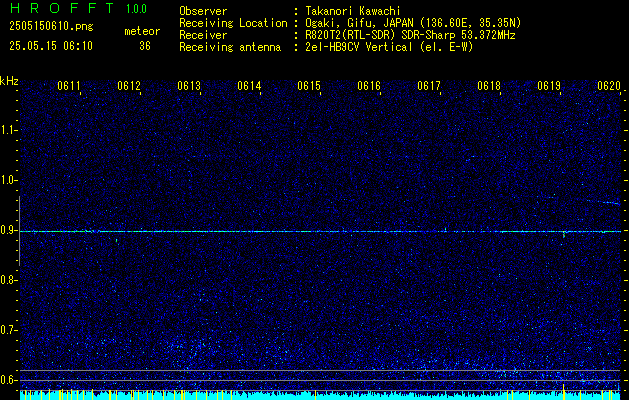Click the Receiver label
Screen dimensions: 629x400
point(203,35)
